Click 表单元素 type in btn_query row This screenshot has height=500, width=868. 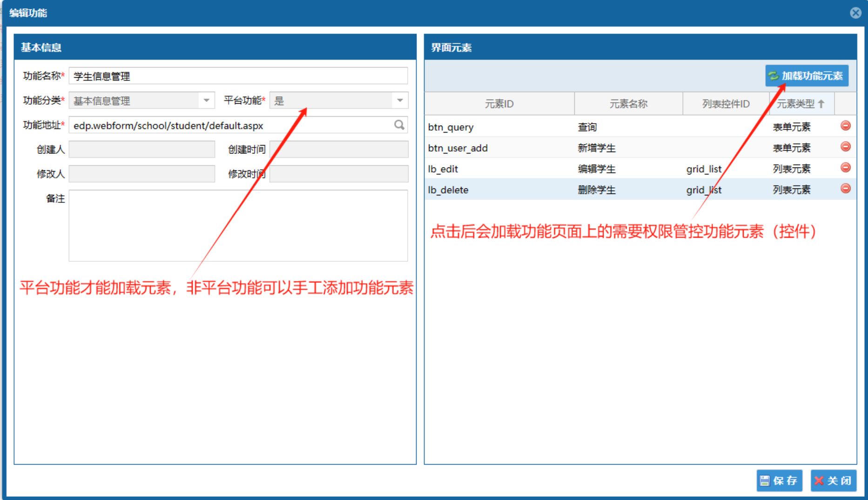(x=792, y=127)
